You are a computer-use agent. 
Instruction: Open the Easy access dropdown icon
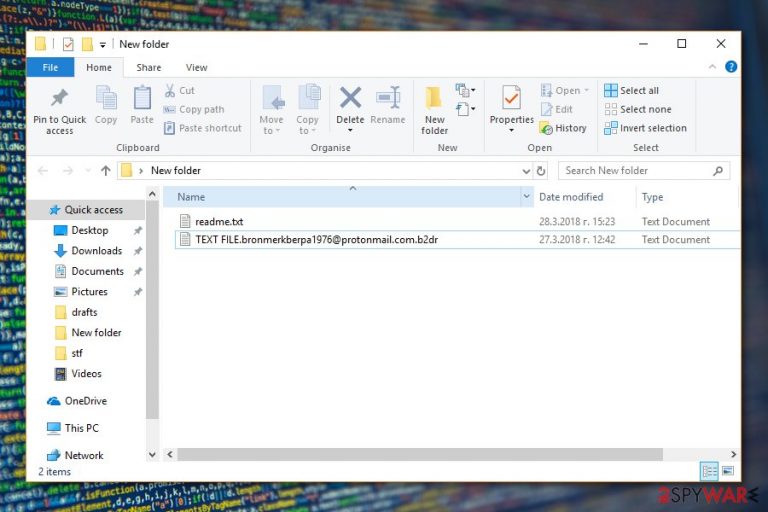[465, 109]
